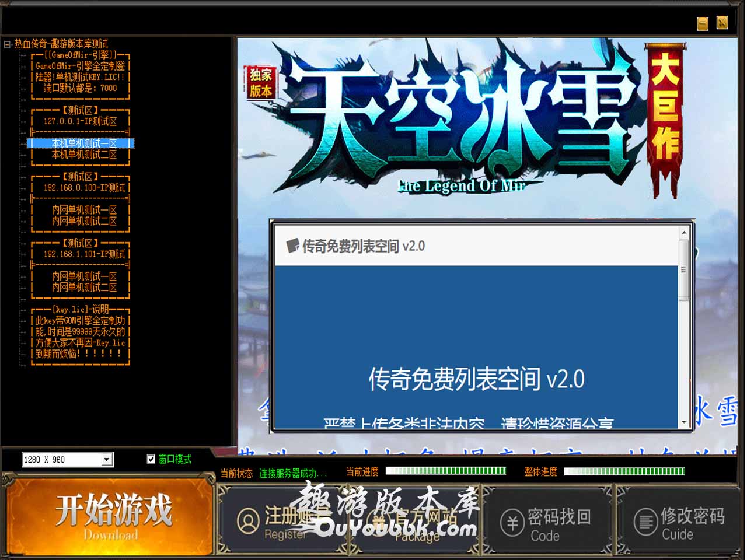Select the [key.lic]-说明 header row
Image resolution: width=747 pixels, height=560 pixels.
pyautogui.click(x=81, y=310)
